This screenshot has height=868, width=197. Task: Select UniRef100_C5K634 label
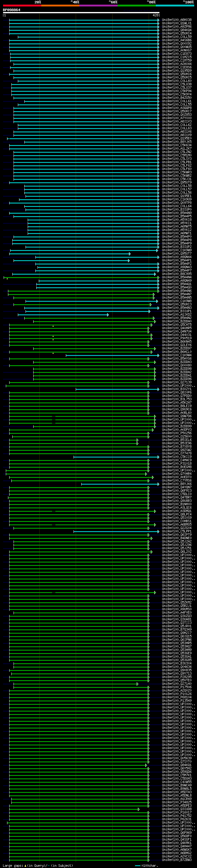coord(177,145)
